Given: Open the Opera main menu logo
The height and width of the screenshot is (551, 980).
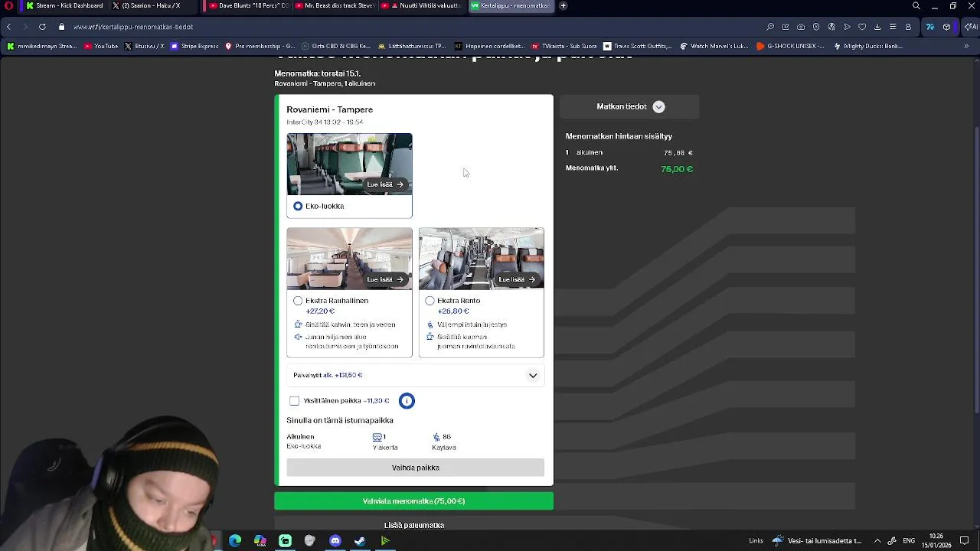Looking at the screenshot, I should point(8,5).
